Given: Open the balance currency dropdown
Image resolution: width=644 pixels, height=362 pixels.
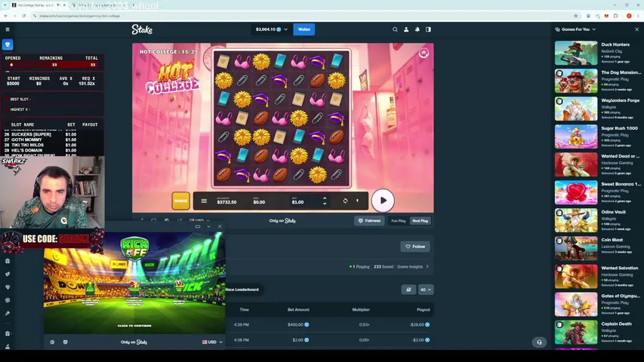Looking at the screenshot, I should [272, 29].
